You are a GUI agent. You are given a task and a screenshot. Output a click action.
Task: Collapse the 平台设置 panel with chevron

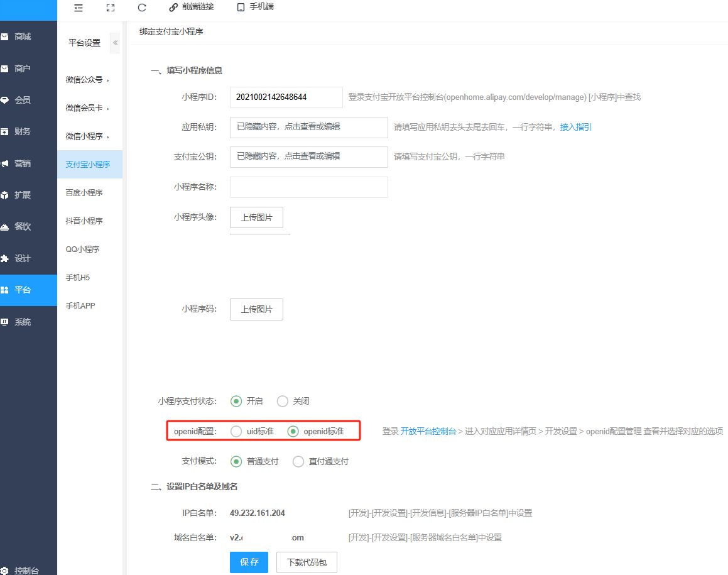115,43
